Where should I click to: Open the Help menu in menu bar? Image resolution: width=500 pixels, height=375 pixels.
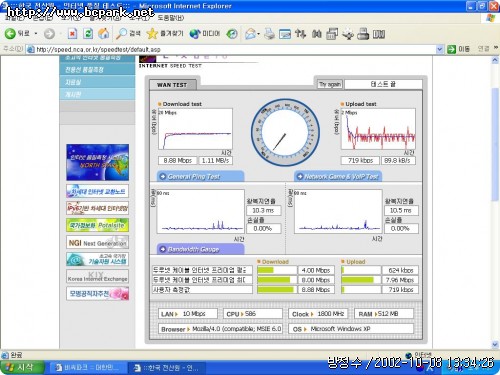tap(170, 18)
